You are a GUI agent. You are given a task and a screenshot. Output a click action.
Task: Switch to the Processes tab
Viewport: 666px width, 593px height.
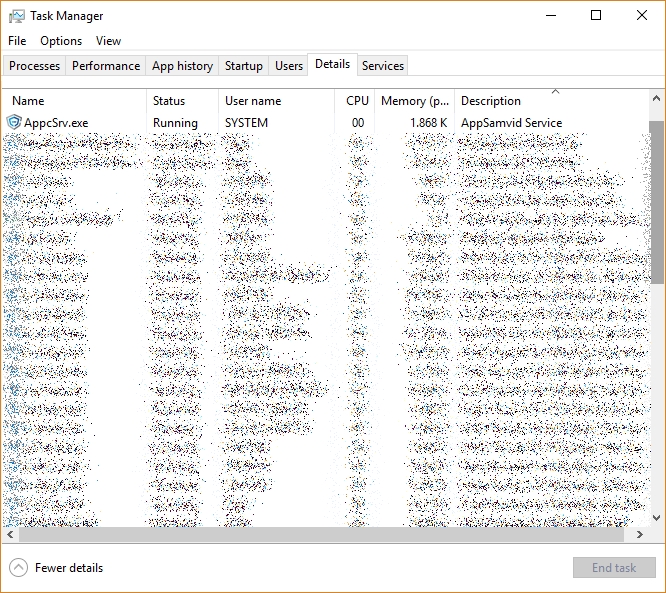[35, 66]
